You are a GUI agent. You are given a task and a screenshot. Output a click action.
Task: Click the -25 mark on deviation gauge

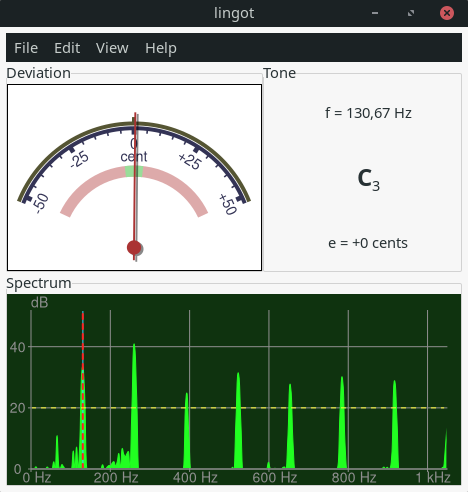[x=80, y=159]
